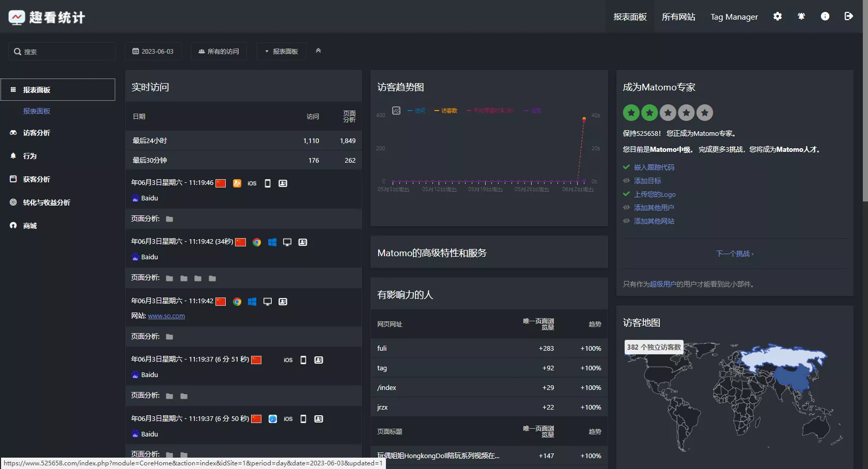Open visitor profile icon for 11:19:46 visit

click(x=283, y=183)
